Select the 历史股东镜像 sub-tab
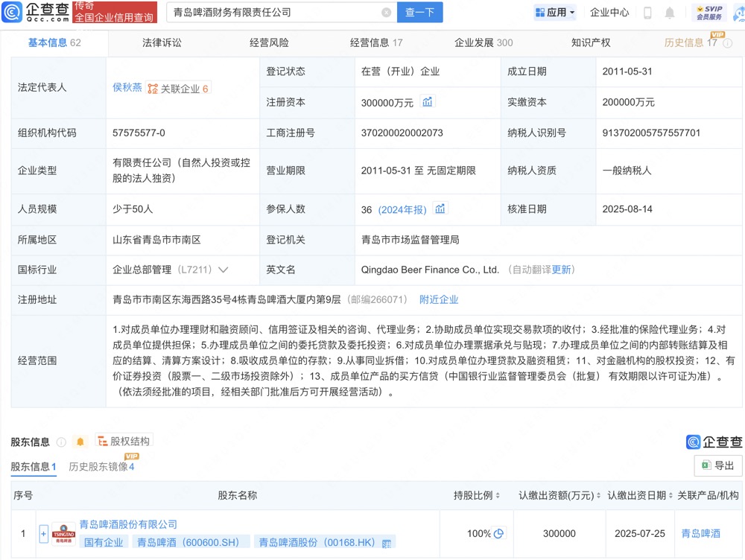745x560 pixels. click(x=101, y=467)
